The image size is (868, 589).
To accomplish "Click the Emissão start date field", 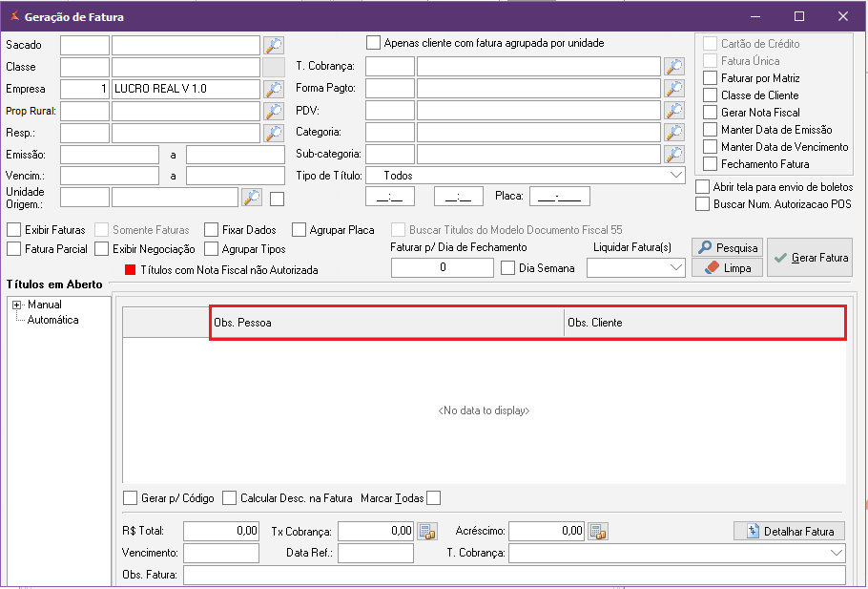I will pyautogui.click(x=110, y=155).
